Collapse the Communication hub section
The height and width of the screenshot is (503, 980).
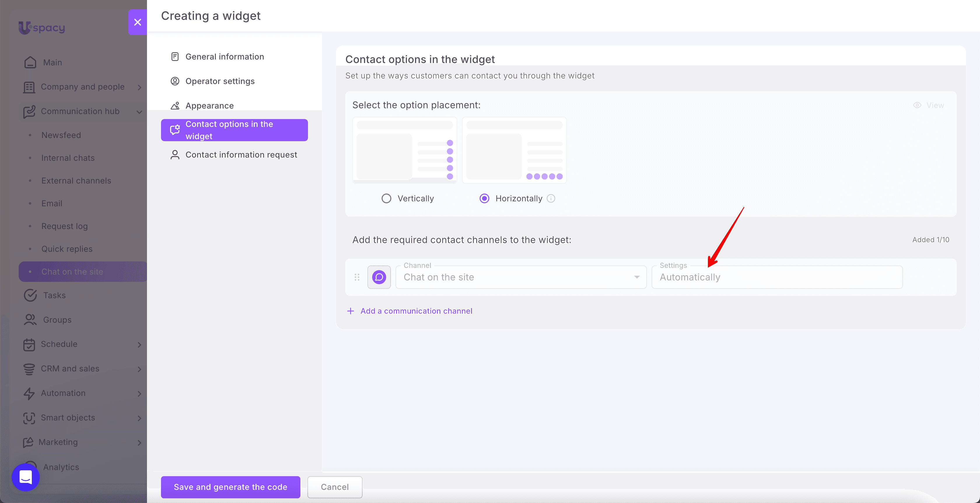(139, 111)
